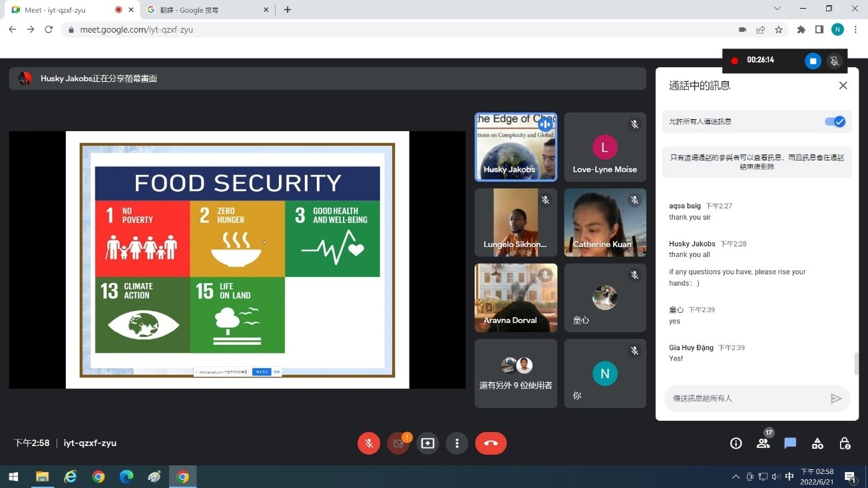Image resolution: width=868 pixels, height=488 pixels.
Task: Close the in-call messages panel
Action: point(843,85)
